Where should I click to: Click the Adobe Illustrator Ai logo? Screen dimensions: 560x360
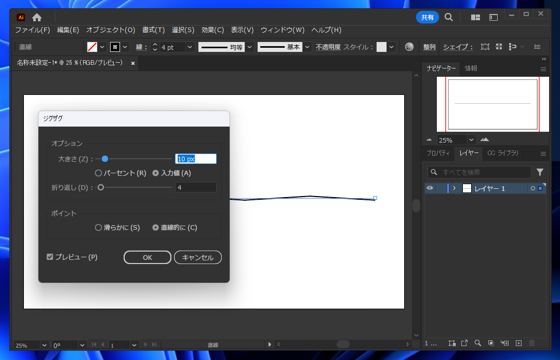(21, 17)
